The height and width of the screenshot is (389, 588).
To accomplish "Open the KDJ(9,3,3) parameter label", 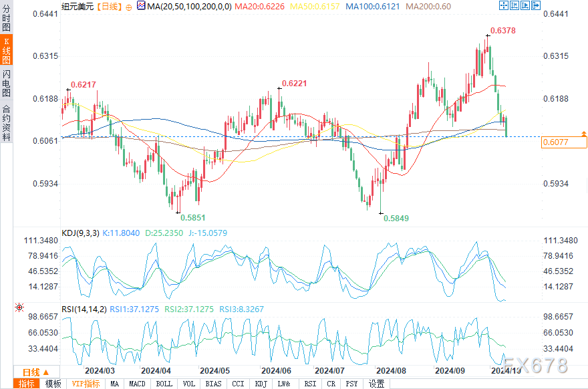I will (x=80, y=233).
